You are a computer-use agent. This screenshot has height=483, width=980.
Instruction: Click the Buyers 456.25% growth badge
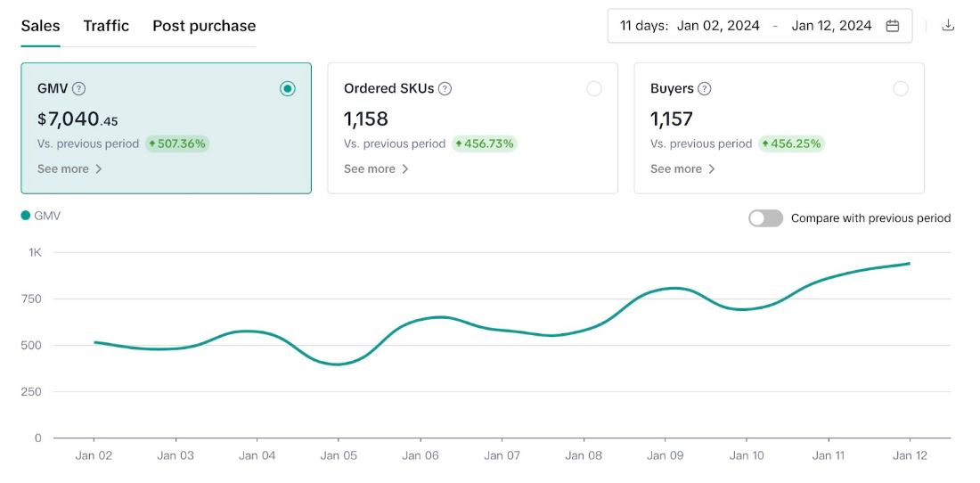790,143
